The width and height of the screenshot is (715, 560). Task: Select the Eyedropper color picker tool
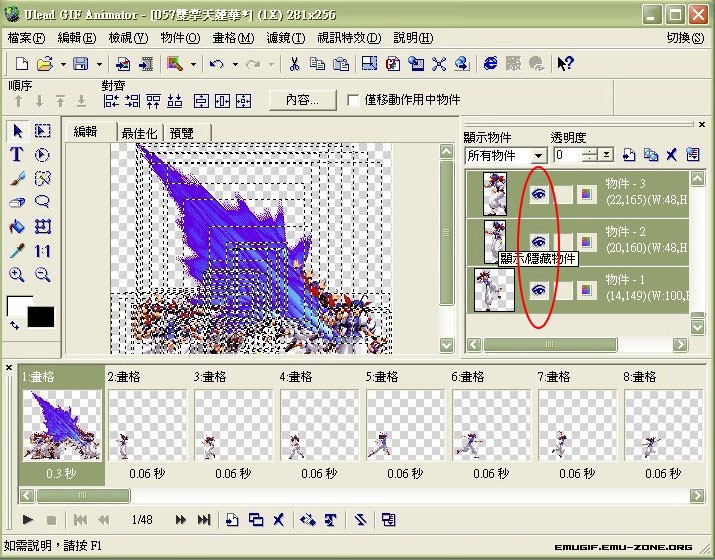(17, 250)
